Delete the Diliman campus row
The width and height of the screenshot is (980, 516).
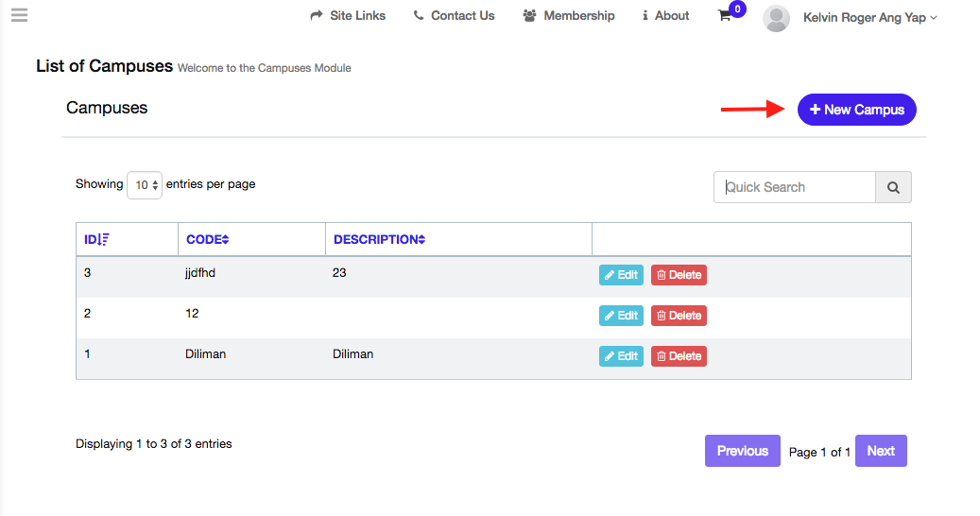pos(679,356)
